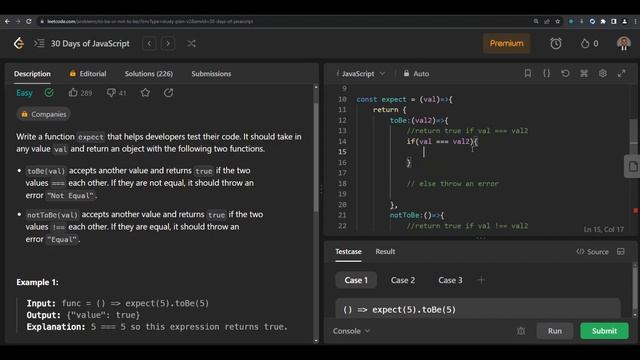640x360 pixels.
Task: Select Case 1 test case
Action: [x=356, y=280]
